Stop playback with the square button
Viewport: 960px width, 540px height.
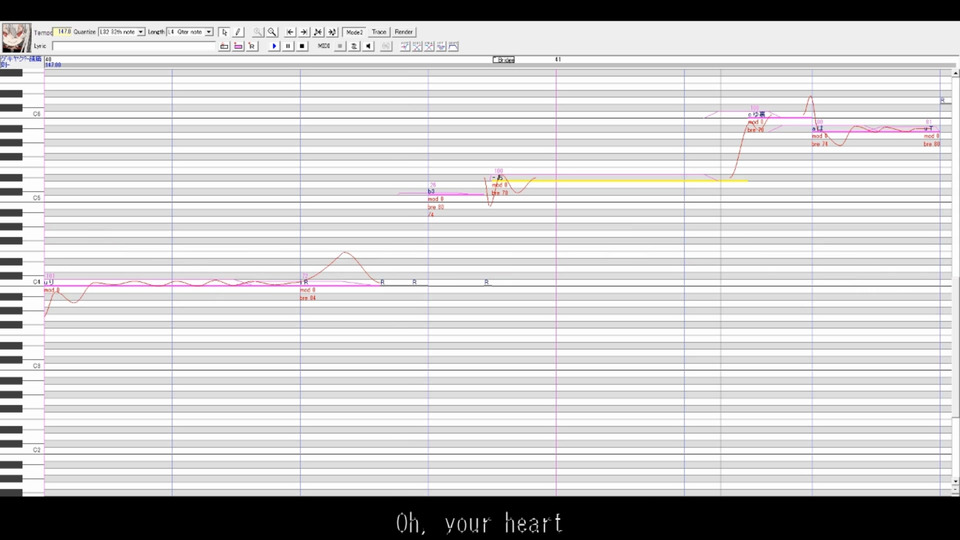coord(302,46)
